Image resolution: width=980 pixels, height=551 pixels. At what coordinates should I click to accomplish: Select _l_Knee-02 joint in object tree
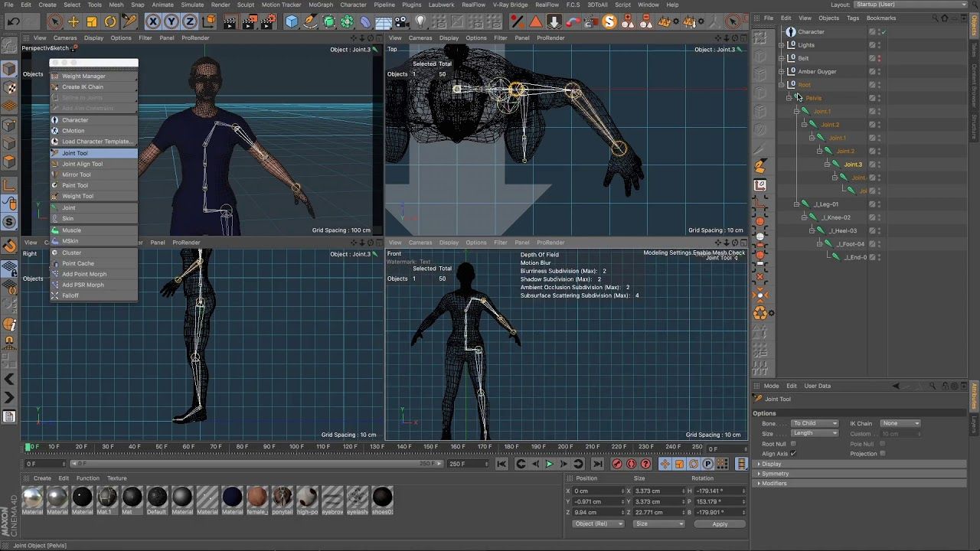pyautogui.click(x=836, y=217)
